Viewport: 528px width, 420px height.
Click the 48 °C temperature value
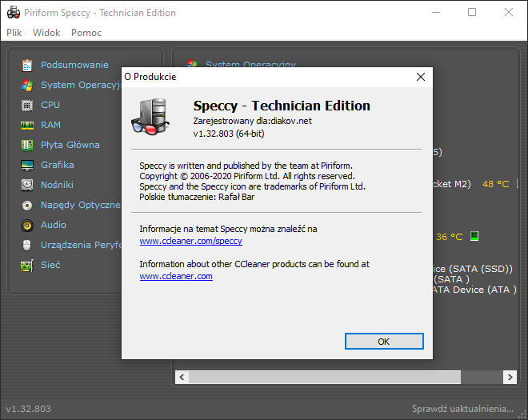click(496, 184)
